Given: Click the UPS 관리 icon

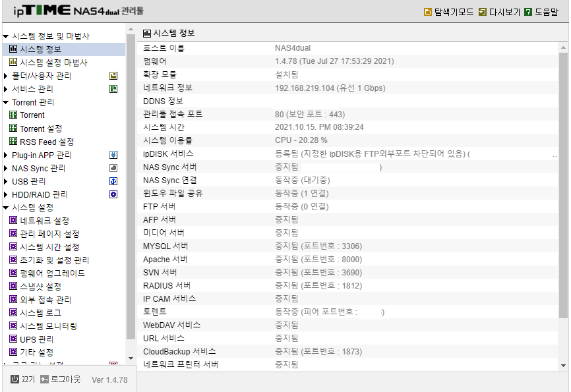Looking at the screenshot, I should pyautogui.click(x=13, y=339).
